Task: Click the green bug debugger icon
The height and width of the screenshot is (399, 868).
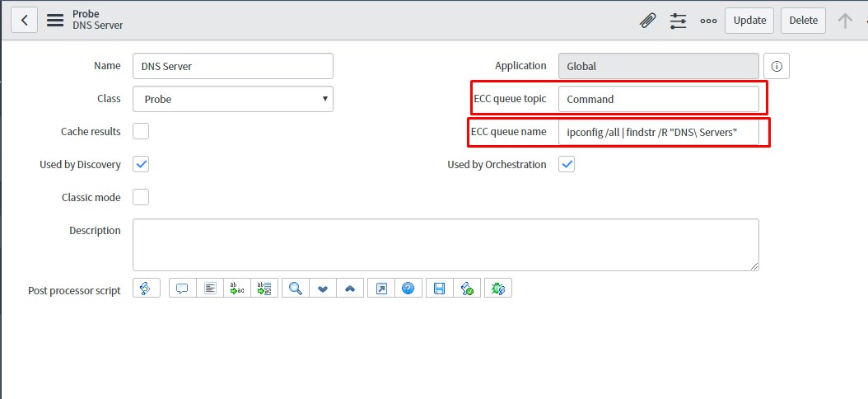Action: pyautogui.click(x=497, y=288)
